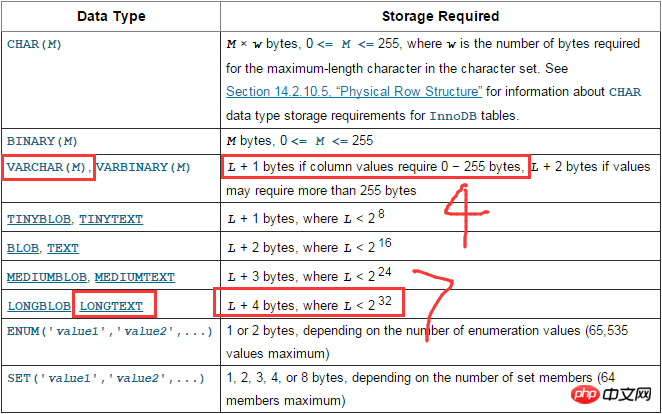Open the LONGBLOB link
This screenshot has width=662, height=414.
pos(38,304)
